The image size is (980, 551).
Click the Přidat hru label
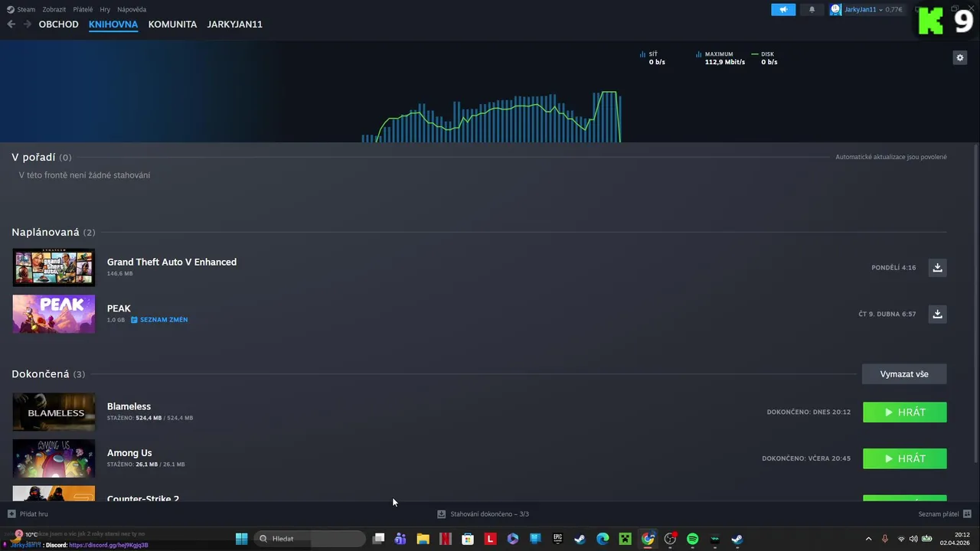click(34, 514)
